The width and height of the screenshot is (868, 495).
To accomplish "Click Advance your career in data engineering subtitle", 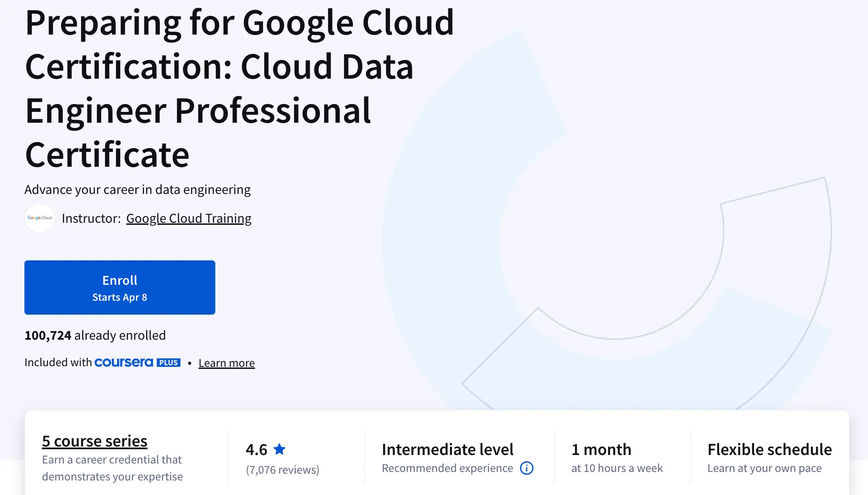I will (137, 190).
